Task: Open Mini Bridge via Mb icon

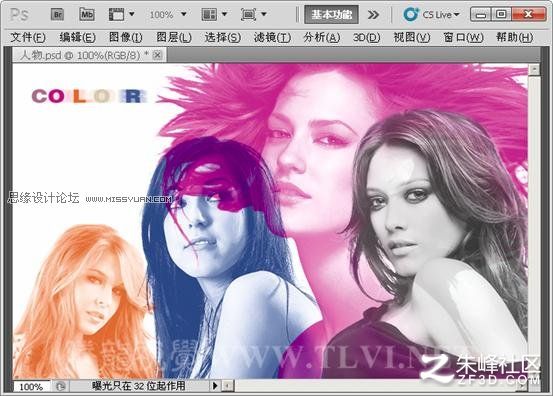Action: tap(87, 15)
